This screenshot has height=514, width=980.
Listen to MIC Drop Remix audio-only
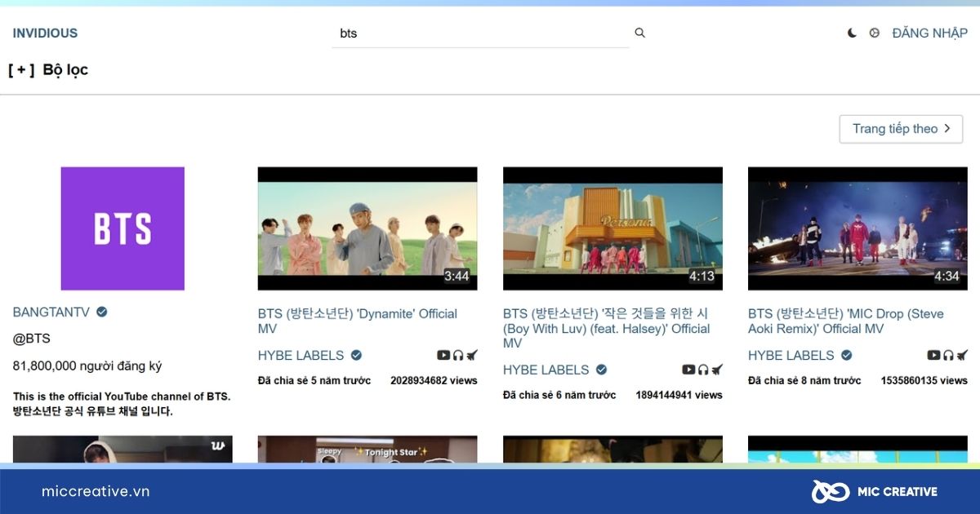948,355
